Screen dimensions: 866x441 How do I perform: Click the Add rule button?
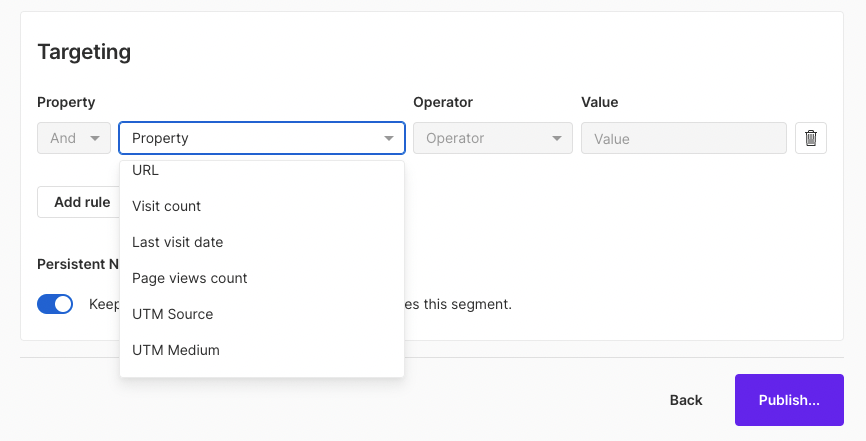pos(79,202)
